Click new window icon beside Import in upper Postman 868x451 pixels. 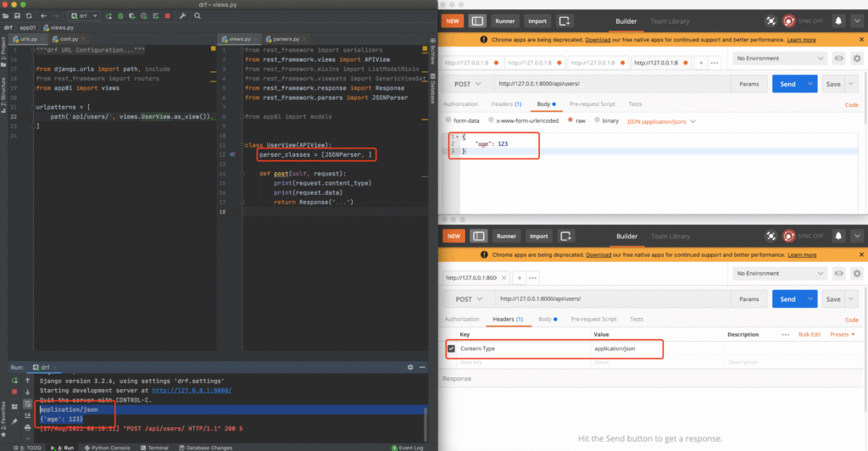565,21
